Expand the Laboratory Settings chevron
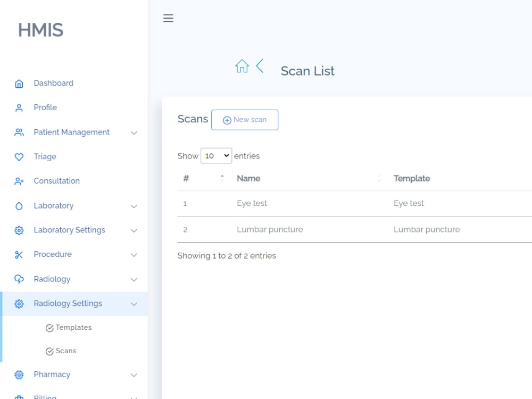Viewport: 532px width, 399px height. (x=134, y=231)
